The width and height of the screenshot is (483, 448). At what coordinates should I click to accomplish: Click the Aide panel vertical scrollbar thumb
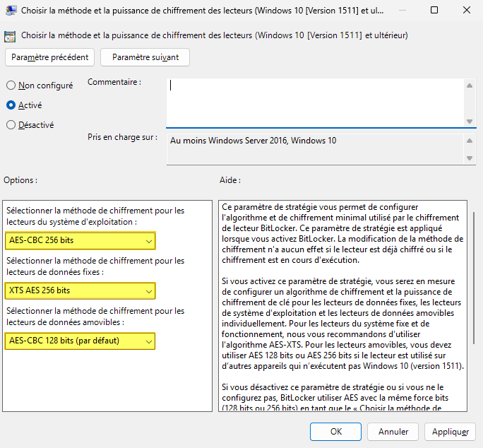click(x=474, y=278)
